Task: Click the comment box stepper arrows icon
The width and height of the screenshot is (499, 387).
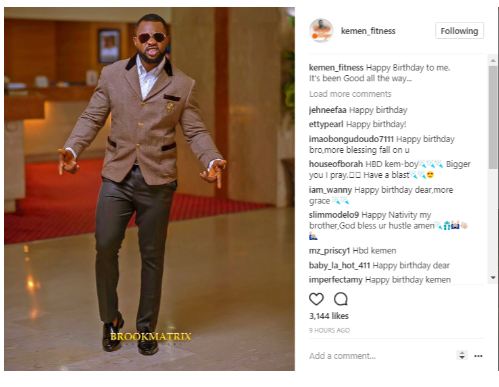Action: tap(462, 355)
